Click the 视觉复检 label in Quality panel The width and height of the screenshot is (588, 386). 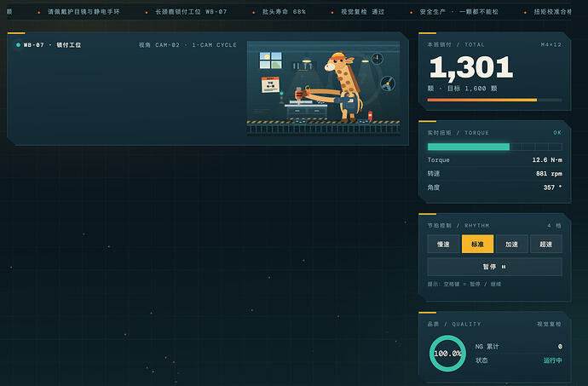[549, 324]
